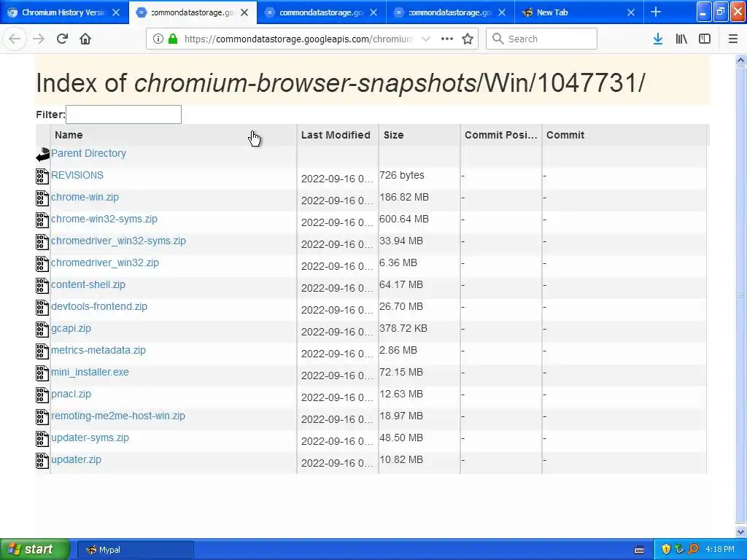Show site information icon in address bar
Viewport: 747px width, 560px height.
158,39
